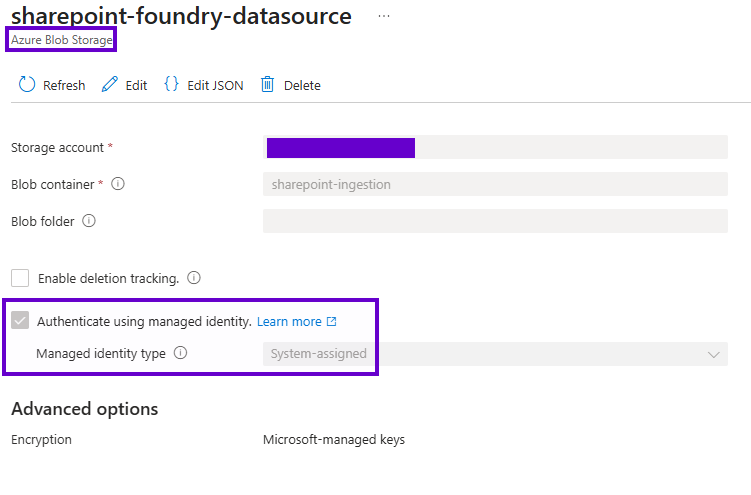Click info icon next to deletion tracking

pyautogui.click(x=194, y=278)
